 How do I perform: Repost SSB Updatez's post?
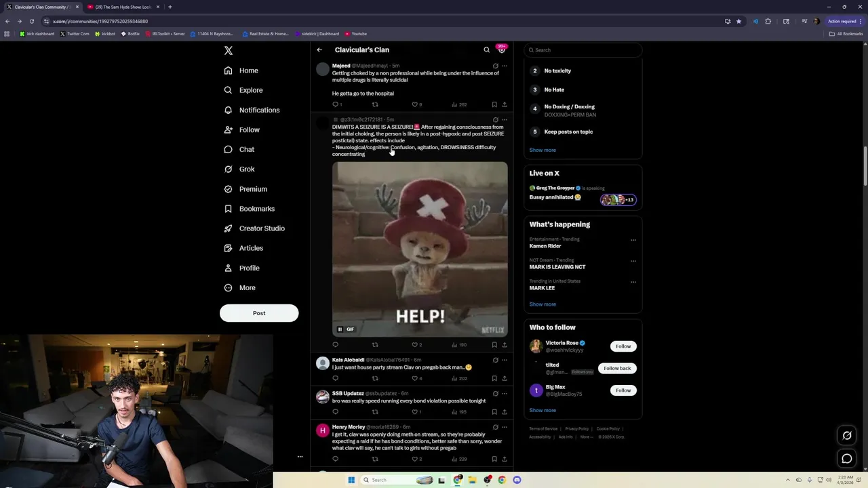click(375, 411)
